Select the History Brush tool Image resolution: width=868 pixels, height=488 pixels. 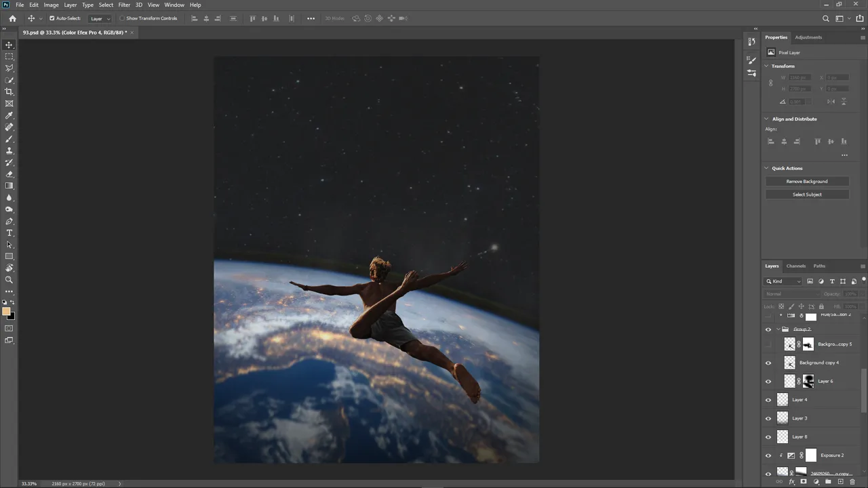click(x=9, y=162)
